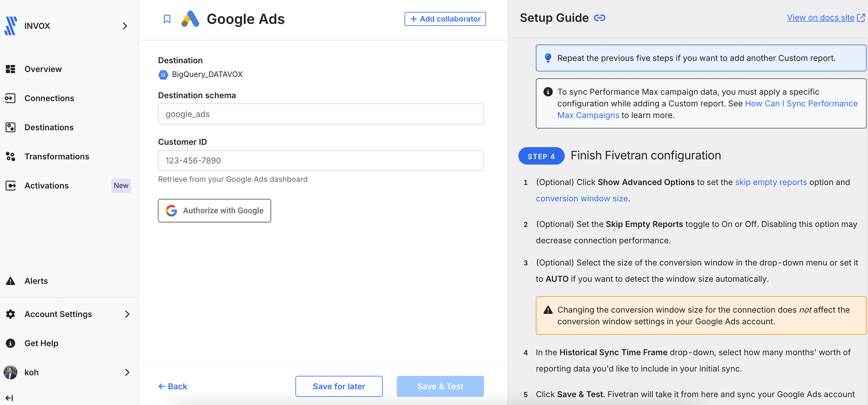Expand the Account Settings chevron
The height and width of the screenshot is (405, 868).
pos(127,314)
